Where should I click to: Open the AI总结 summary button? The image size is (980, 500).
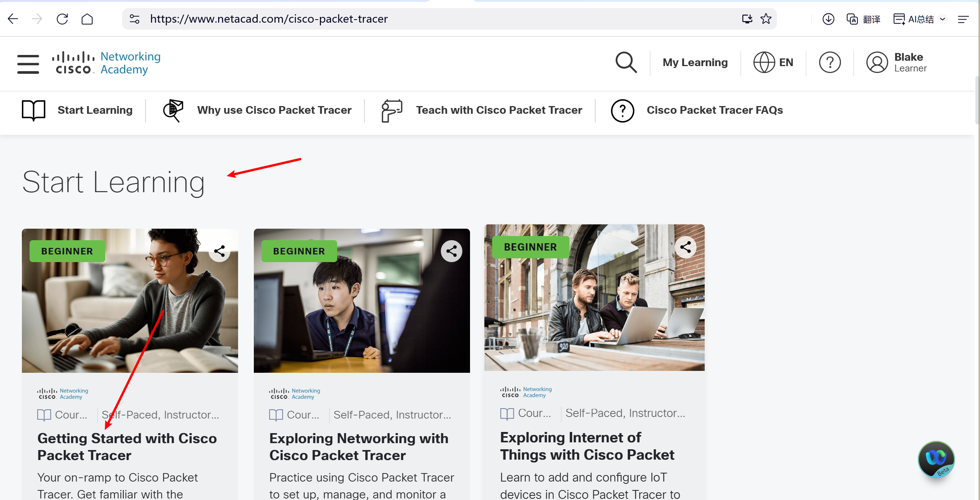pyautogui.click(x=914, y=19)
